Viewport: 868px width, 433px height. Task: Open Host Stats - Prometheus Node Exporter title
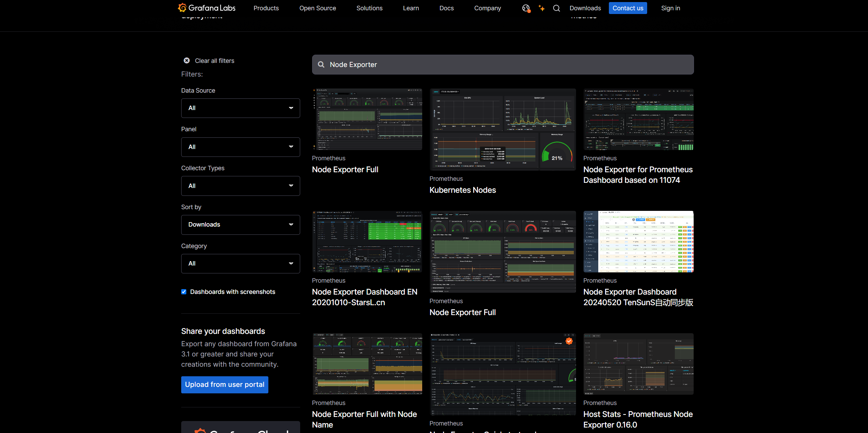click(x=638, y=420)
